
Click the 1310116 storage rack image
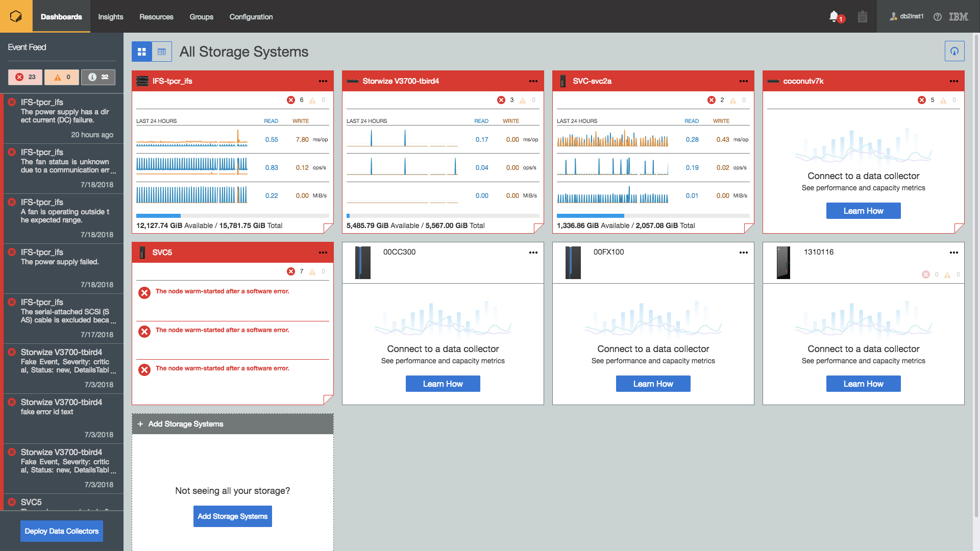[783, 263]
